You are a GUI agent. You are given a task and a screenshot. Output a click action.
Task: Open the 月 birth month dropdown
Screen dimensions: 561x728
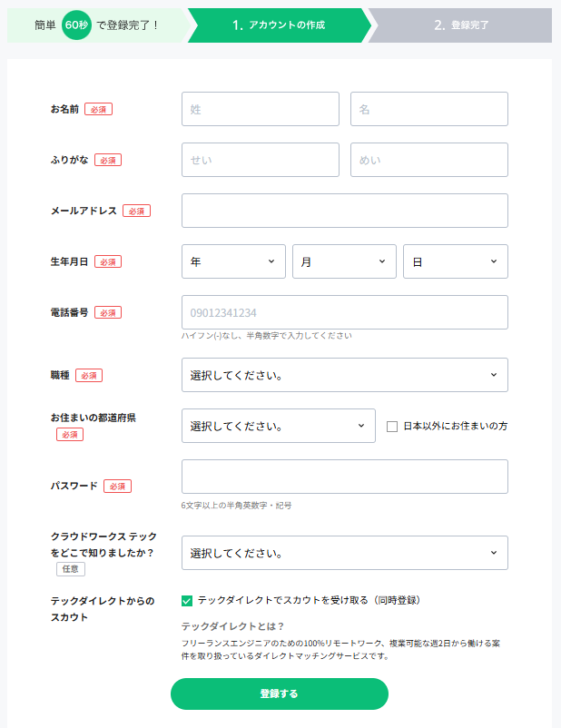pyautogui.click(x=344, y=261)
